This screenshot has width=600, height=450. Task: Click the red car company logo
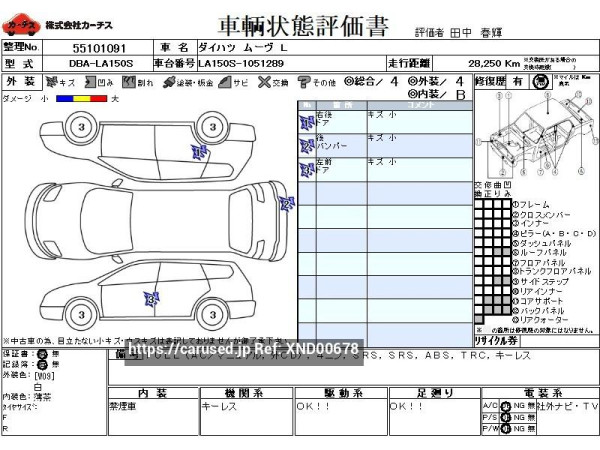tap(21, 25)
